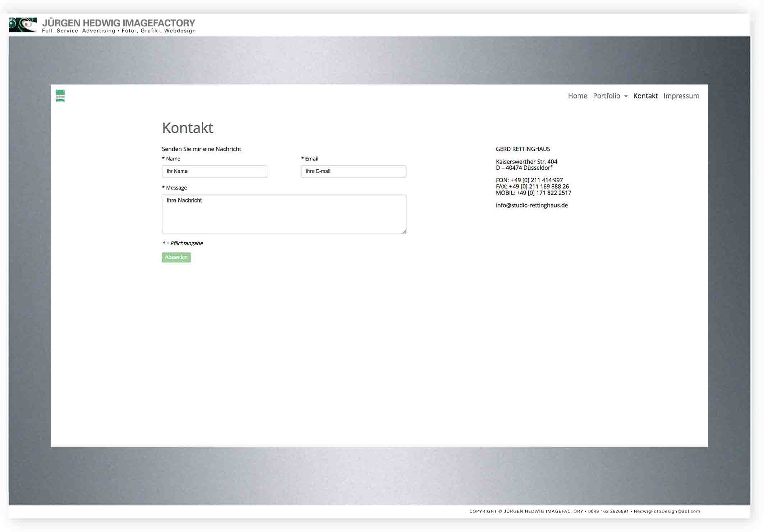Open the Portfolio menu item
The width and height of the screenshot is (764, 532).
click(x=606, y=96)
